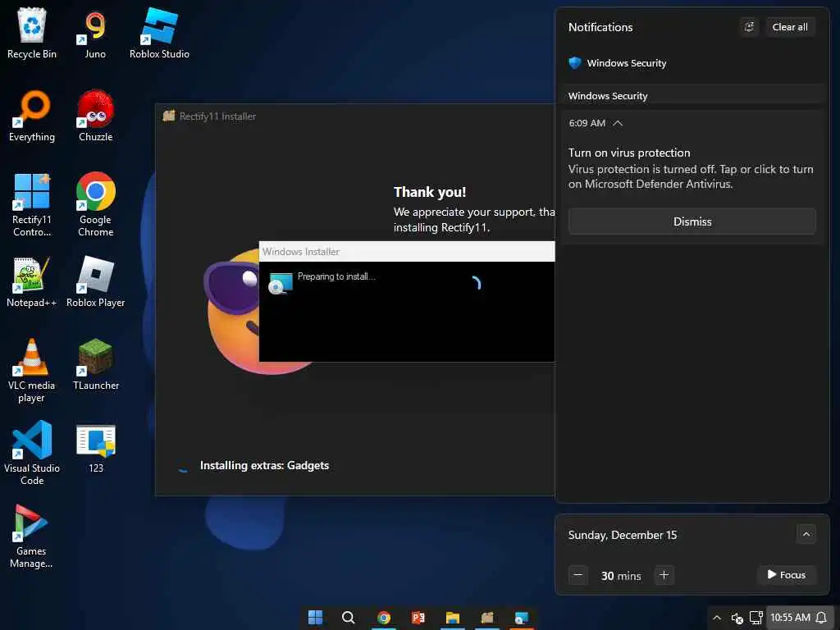
Task: Open Roblox Studio desktop shortcut
Action: [159, 33]
